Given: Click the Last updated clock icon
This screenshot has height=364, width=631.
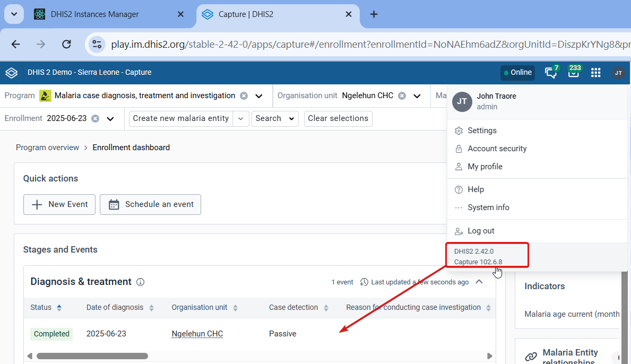Looking at the screenshot, I should click(364, 282).
